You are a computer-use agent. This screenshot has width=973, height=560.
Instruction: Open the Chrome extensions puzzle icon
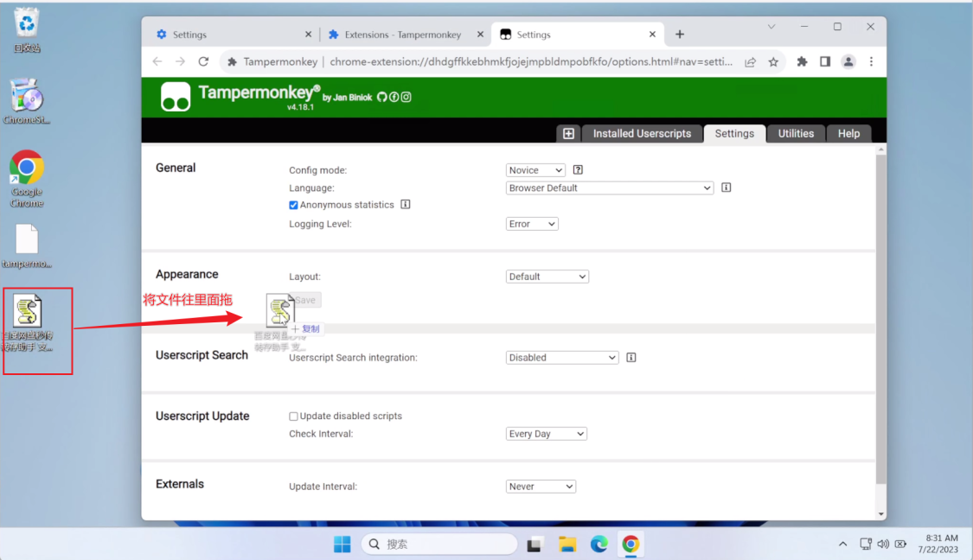[x=802, y=61]
